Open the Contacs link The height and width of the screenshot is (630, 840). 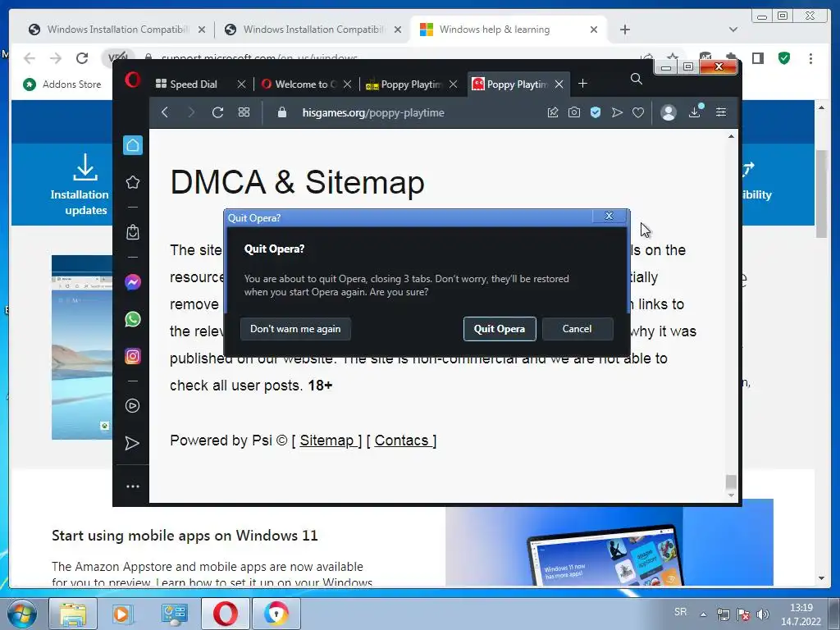[402, 441]
